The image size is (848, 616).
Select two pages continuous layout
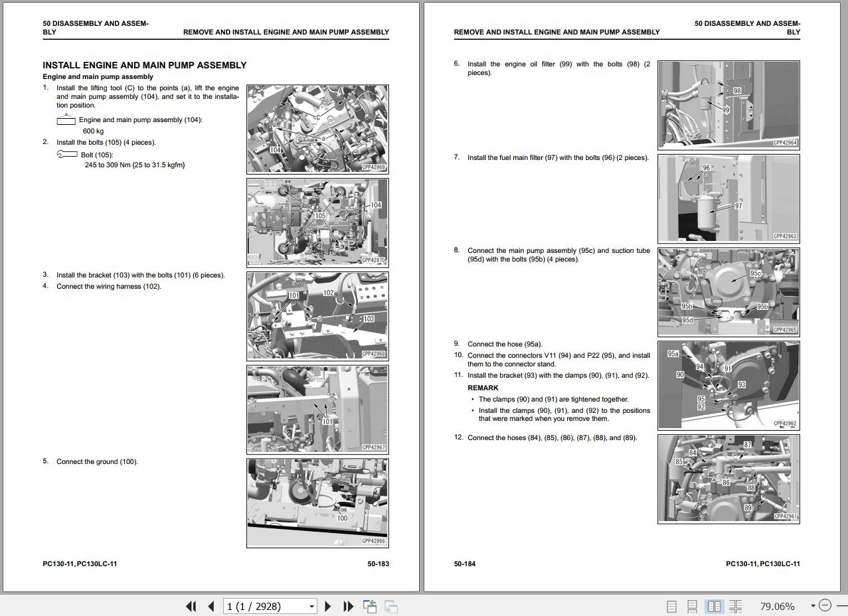[735, 606]
